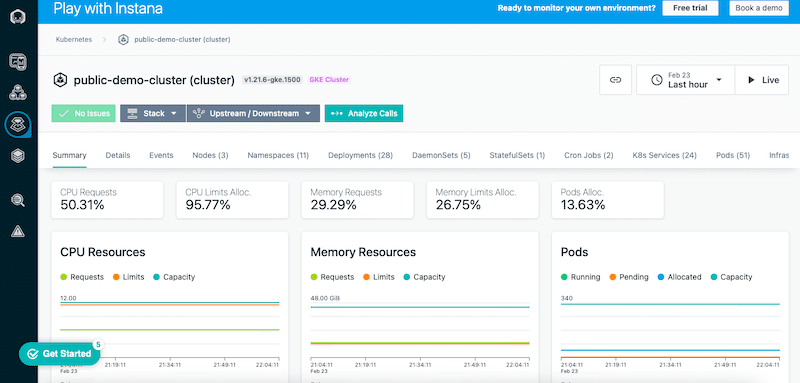Click the cluster icon beside the title
800x383 pixels.
point(61,80)
